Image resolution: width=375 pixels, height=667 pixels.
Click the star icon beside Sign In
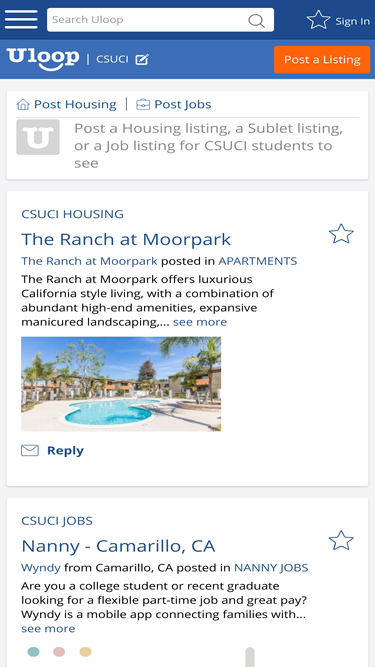(318, 20)
